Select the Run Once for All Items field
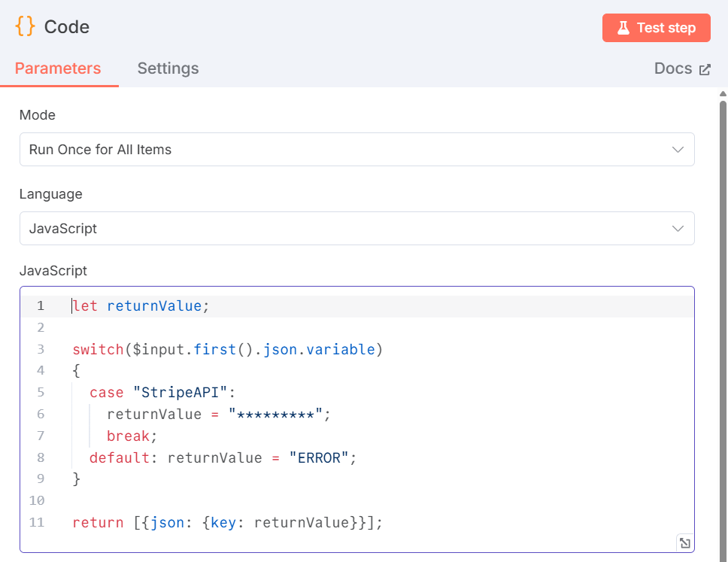This screenshot has height=562, width=728. tap(356, 149)
